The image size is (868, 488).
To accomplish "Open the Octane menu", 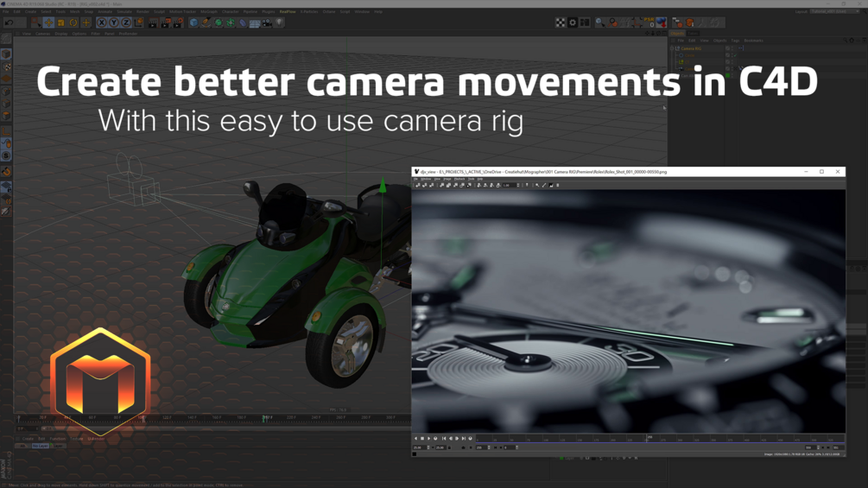I will pyautogui.click(x=329, y=11).
